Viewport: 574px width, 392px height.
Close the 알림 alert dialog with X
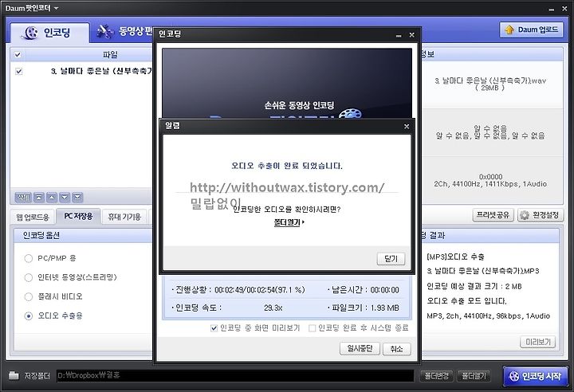[x=407, y=126]
